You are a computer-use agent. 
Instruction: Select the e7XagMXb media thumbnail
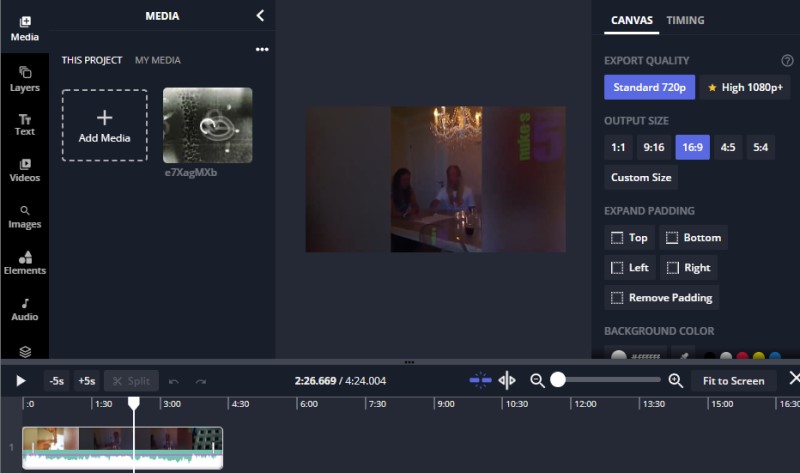coord(208,125)
